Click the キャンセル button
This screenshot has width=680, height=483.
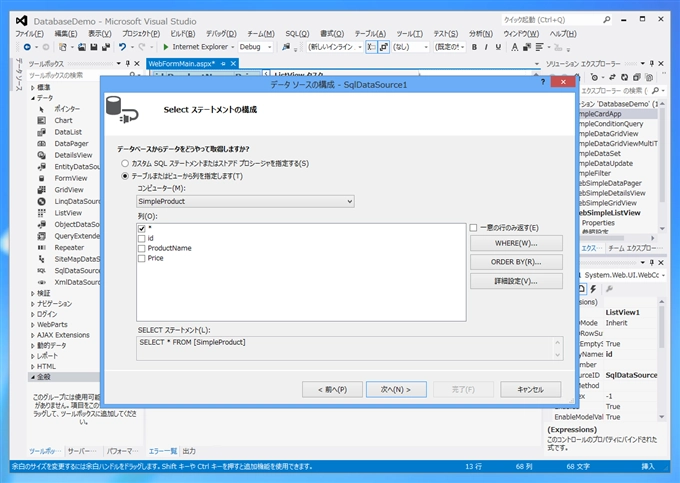click(530, 389)
